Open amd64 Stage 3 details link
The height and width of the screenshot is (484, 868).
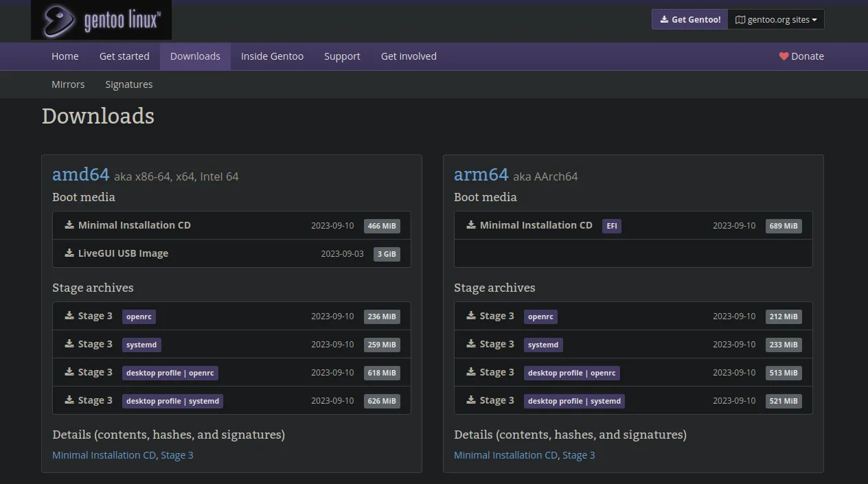click(177, 455)
